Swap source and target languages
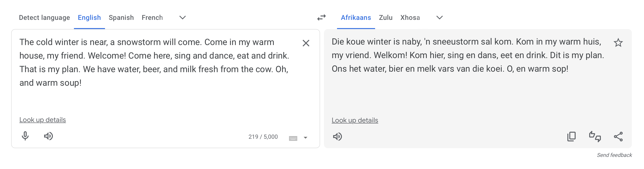644x169 pixels. pos(322,17)
